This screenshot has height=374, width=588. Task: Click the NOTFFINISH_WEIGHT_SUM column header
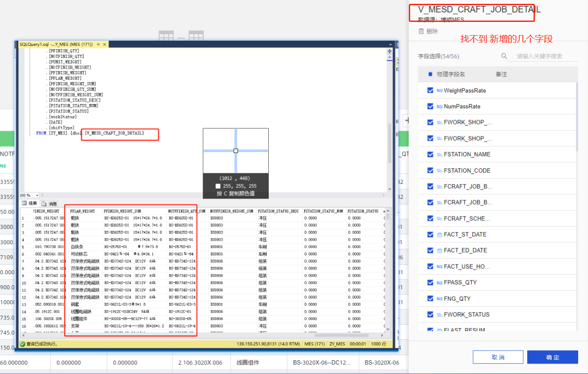(231, 211)
